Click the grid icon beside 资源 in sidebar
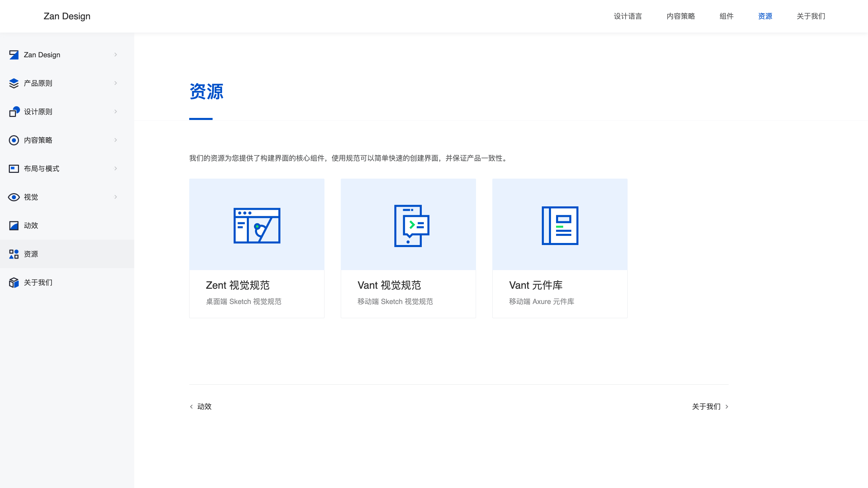 pyautogui.click(x=14, y=254)
